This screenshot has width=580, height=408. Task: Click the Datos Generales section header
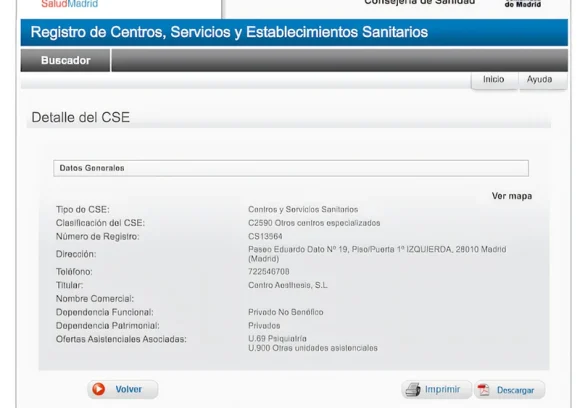coord(291,168)
